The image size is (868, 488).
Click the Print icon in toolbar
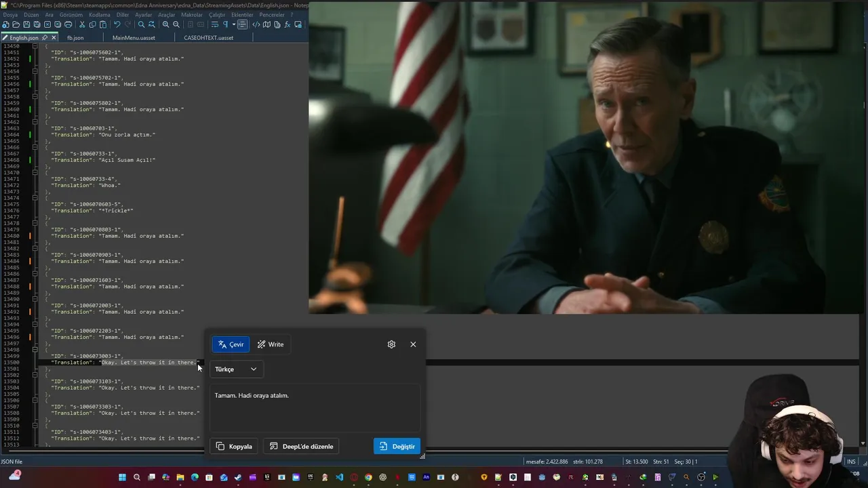click(68, 24)
